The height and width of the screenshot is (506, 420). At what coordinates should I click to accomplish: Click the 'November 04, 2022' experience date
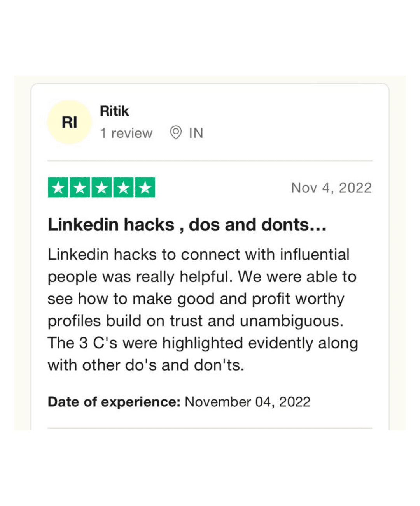pos(248,402)
